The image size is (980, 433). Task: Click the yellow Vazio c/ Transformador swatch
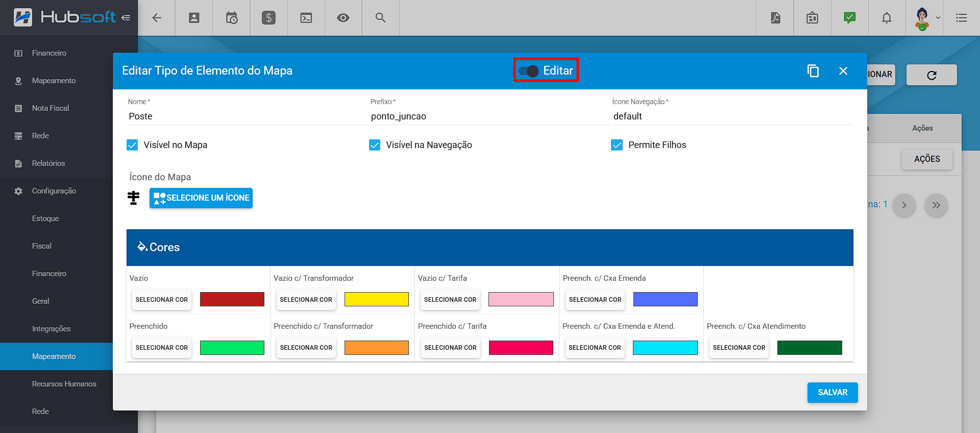pyautogui.click(x=377, y=299)
